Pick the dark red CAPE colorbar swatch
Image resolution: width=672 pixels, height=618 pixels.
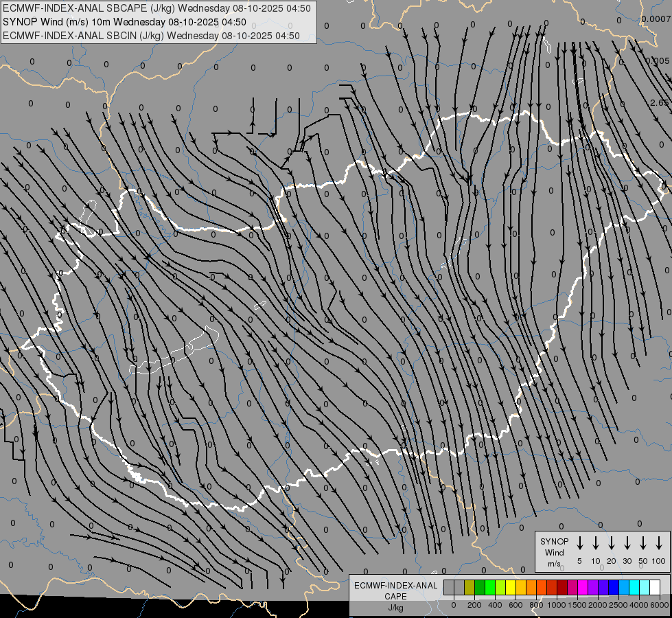(x=562, y=588)
